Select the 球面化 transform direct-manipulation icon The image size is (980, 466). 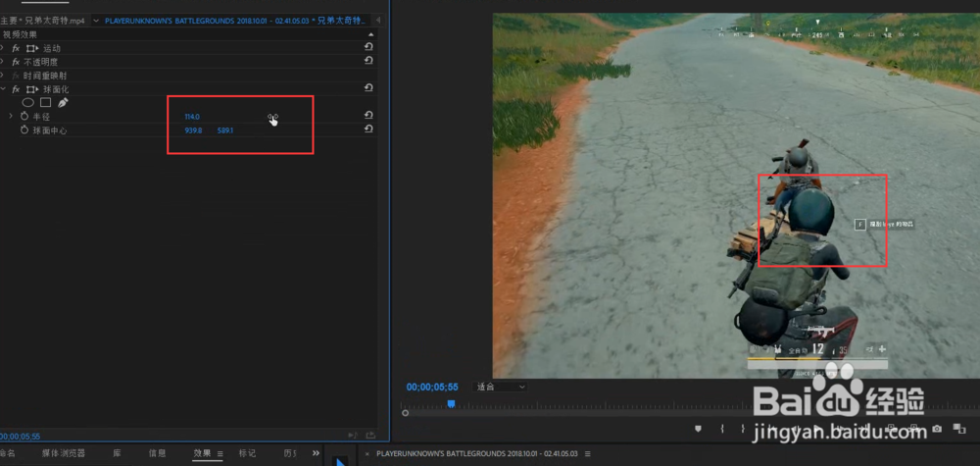[32, 89]
